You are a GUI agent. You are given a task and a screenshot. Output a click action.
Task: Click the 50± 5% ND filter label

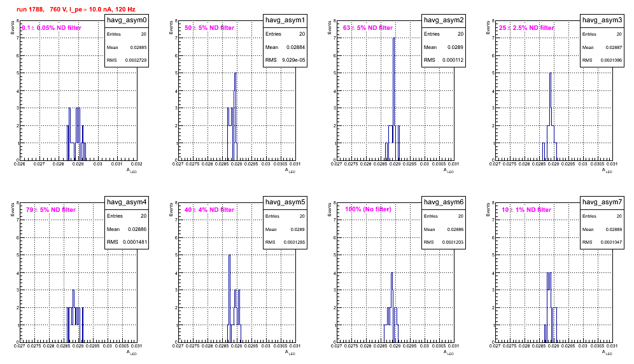(209, 28)
